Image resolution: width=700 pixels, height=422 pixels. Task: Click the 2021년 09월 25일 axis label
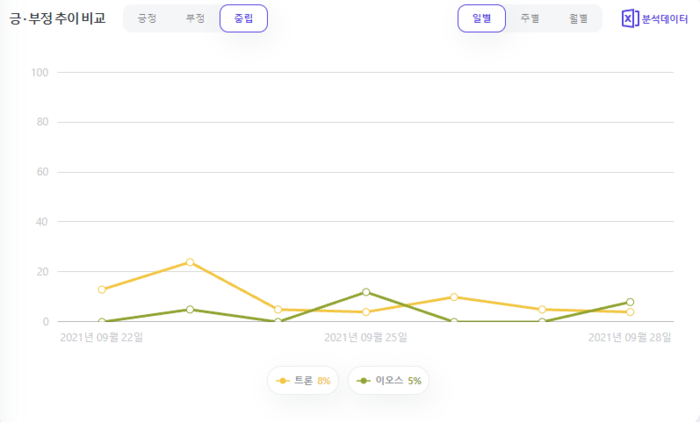pos(366,337)
